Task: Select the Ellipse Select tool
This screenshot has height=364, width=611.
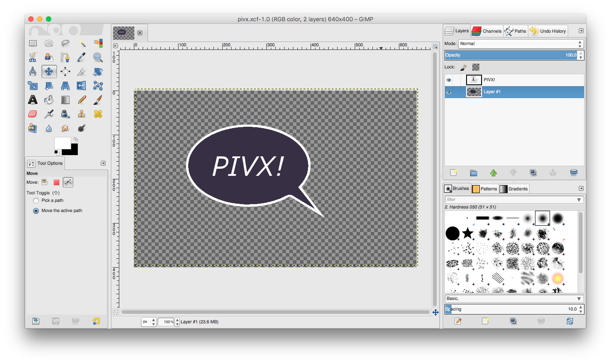Action: pos(49,43)
